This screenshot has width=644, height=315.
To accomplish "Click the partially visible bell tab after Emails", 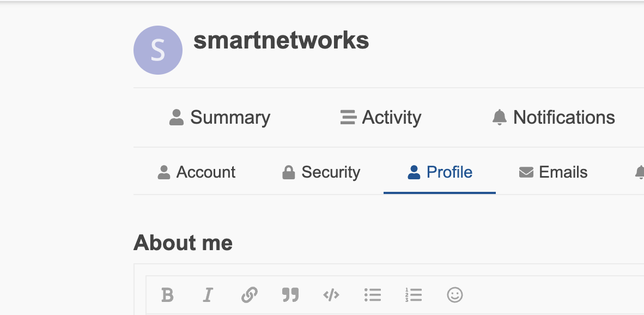I will pos(639,172).
